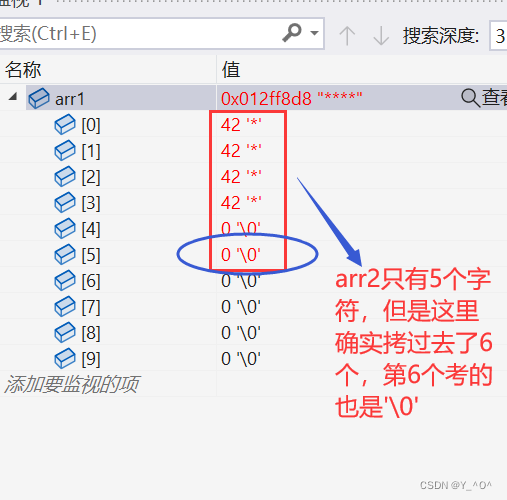
Task: Click the arr1 variable cube icon
Action: point(39,98)
